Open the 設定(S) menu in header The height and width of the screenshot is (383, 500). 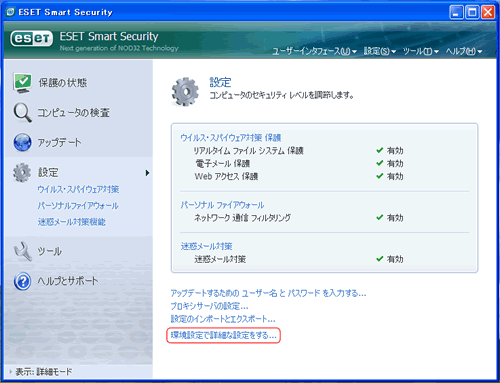pyautogui.click(x=380, y=51)
